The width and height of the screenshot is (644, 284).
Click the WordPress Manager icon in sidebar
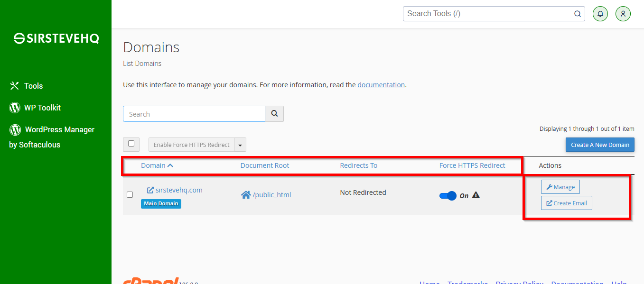[x=15, y=129]
